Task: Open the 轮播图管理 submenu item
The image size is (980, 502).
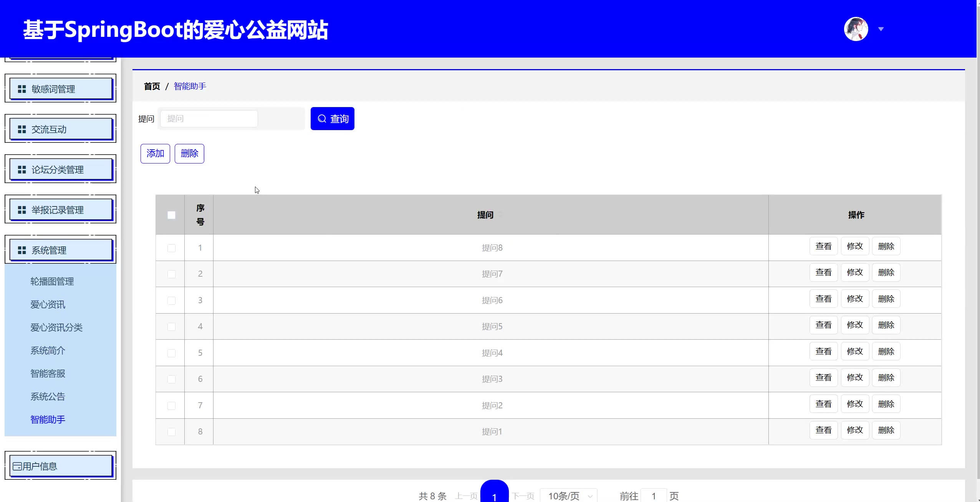Action: (x=52, y=281)
